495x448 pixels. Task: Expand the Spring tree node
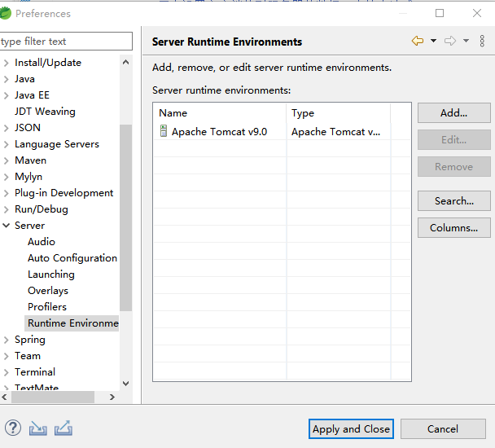click(6, 340)
